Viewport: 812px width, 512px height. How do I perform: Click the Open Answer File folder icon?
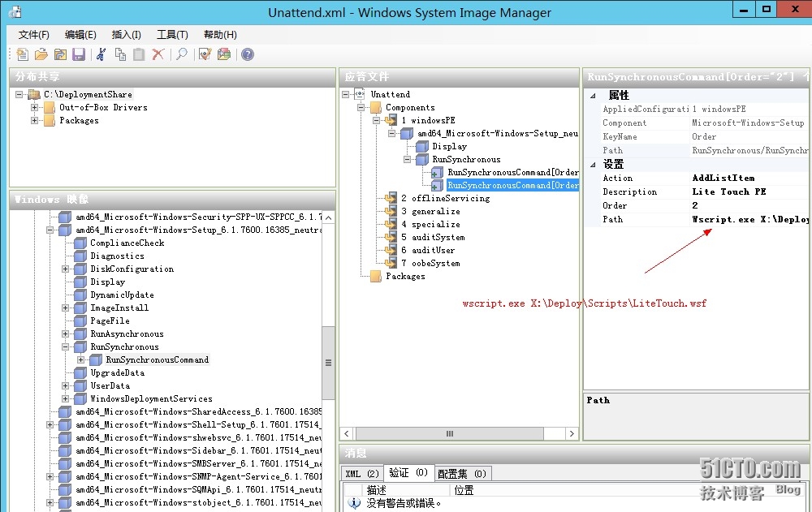coord(41,54)
